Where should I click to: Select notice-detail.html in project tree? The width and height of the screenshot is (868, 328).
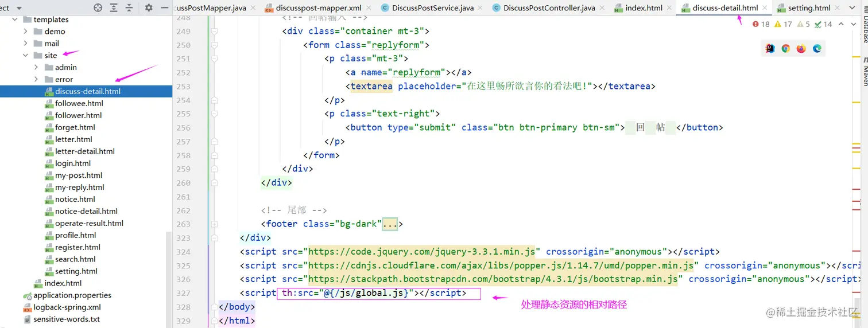(x=86, y=212)
